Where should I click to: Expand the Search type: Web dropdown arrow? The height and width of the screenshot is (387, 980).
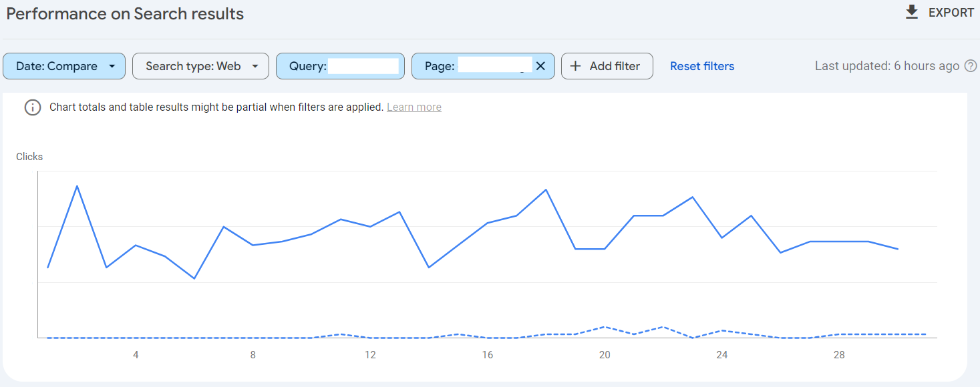pos(255,66)
